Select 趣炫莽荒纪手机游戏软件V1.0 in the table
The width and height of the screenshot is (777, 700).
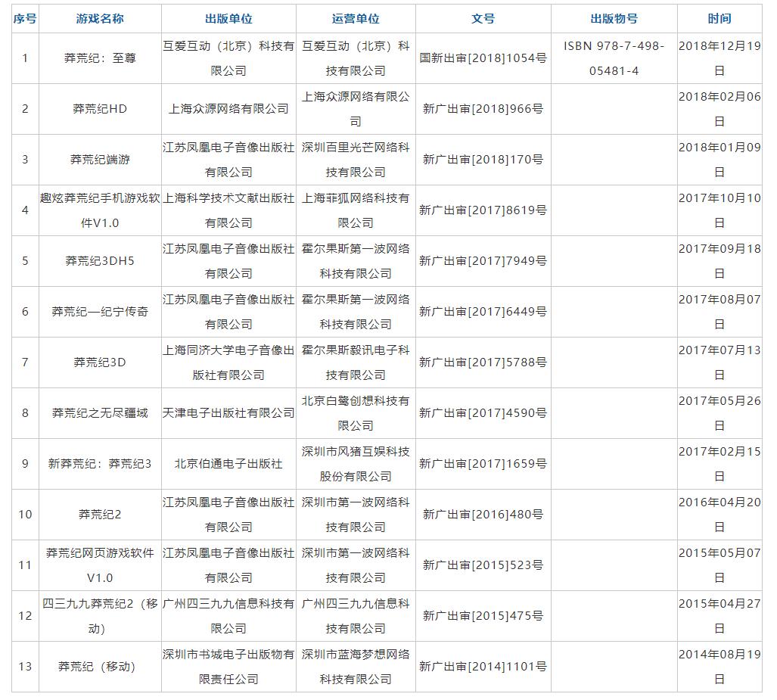[x=100, y=210]
